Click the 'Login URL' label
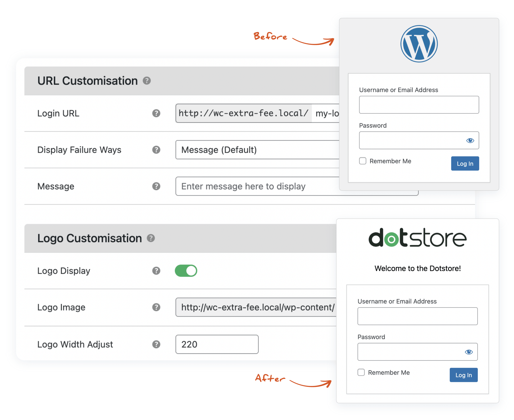Viewport: 514px width, 420px height. tap(58, 113)
